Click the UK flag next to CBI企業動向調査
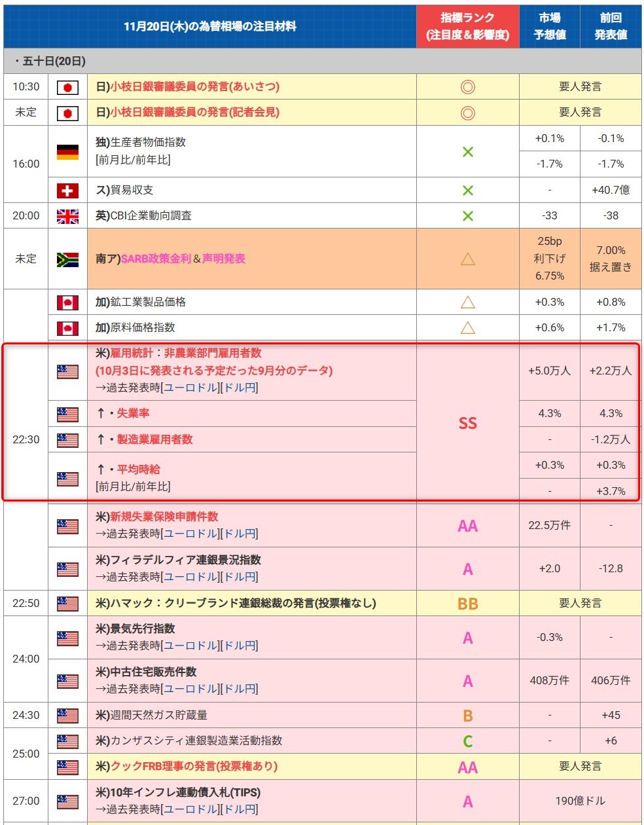644x825 pixels. point(67,216)
